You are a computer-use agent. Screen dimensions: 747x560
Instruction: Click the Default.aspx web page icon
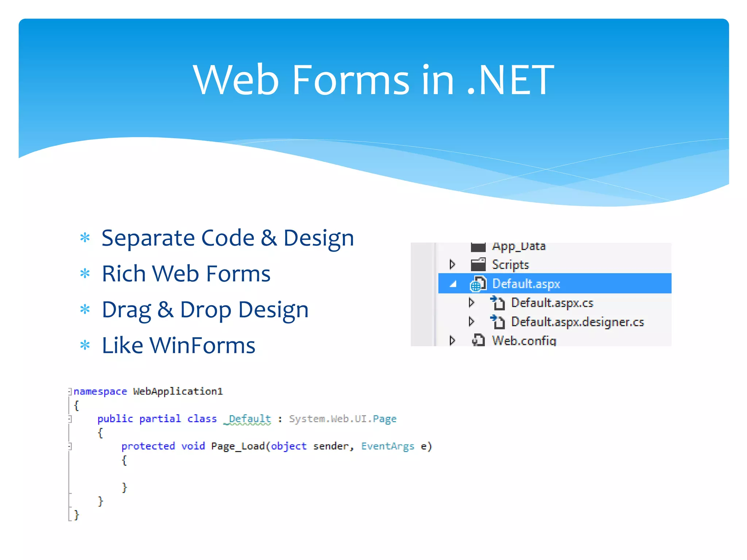coord(478,284)
